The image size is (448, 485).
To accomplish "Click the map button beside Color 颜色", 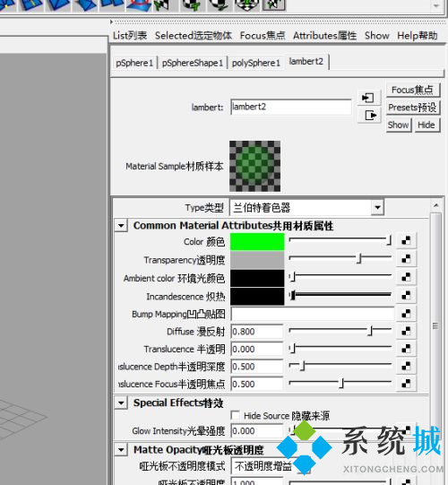I will [x=406, y=240].
